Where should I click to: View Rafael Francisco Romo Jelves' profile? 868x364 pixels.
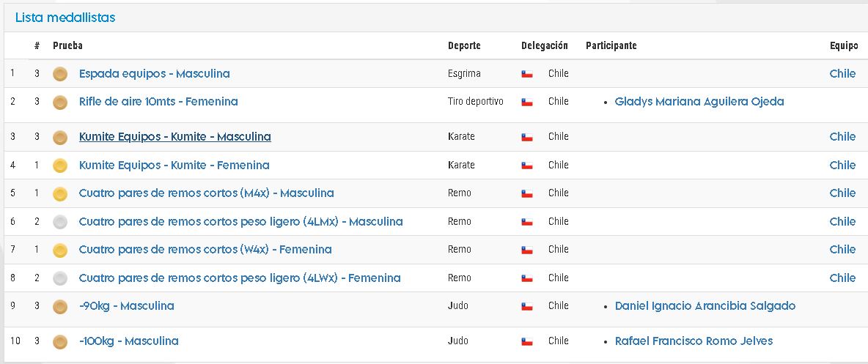pos(694,341)
